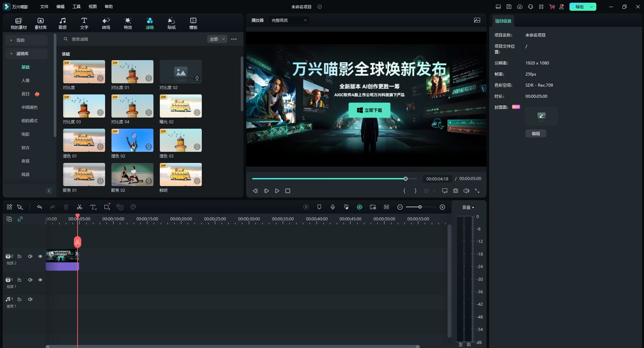The width and height of the screenshot is (644, 348).
Task: Select the 人像 filter category
Action: 26,81
